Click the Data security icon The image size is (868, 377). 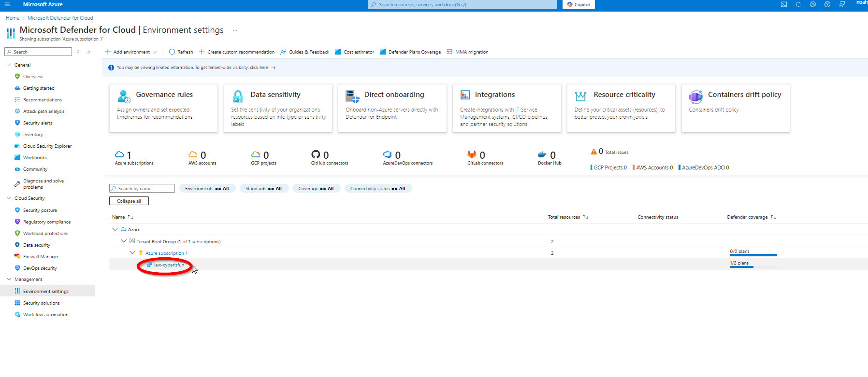(x=17, y=245)
